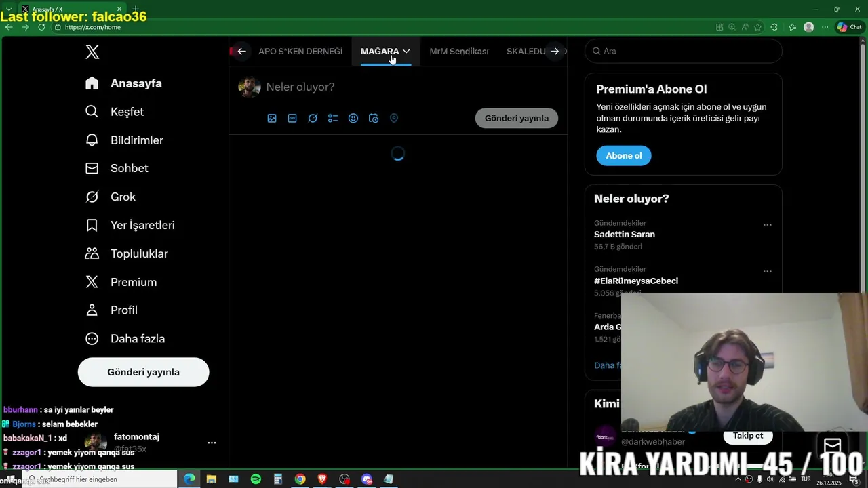Open the browser settings and more menu
This screenshot has height=488, width=868.
(x=825, y=27)
